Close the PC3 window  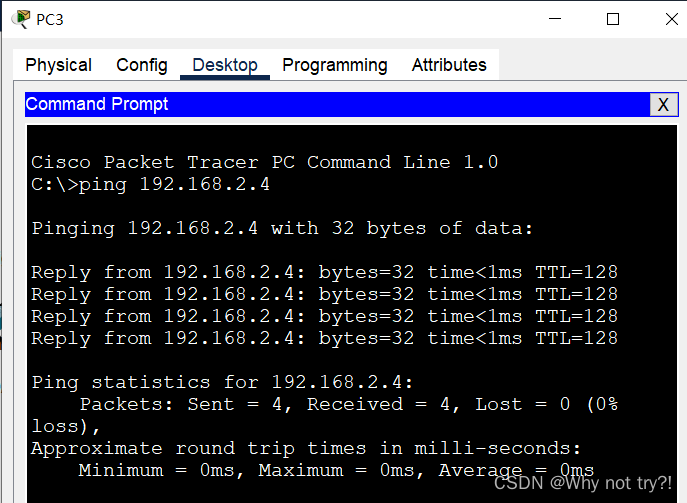[671, 19]
